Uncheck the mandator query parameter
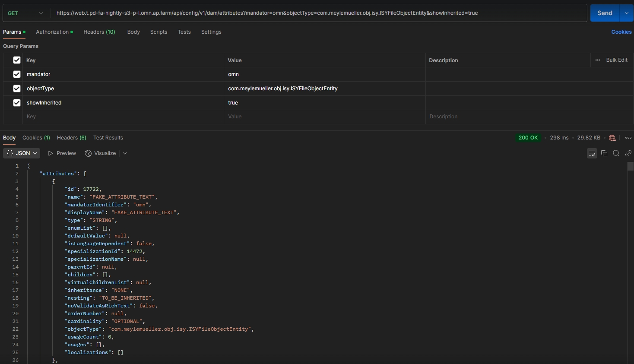Image resolution: width=634 pixels, height=364 pixels. pos(17,74)
